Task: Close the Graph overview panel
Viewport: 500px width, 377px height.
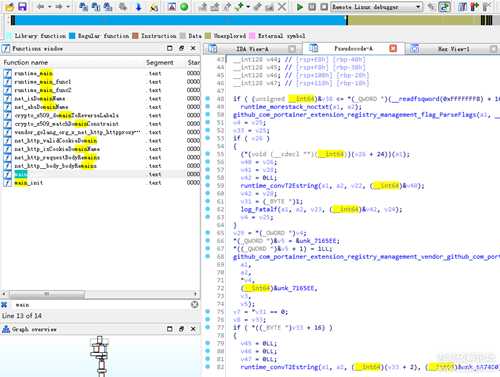Action: coord(193,329)
